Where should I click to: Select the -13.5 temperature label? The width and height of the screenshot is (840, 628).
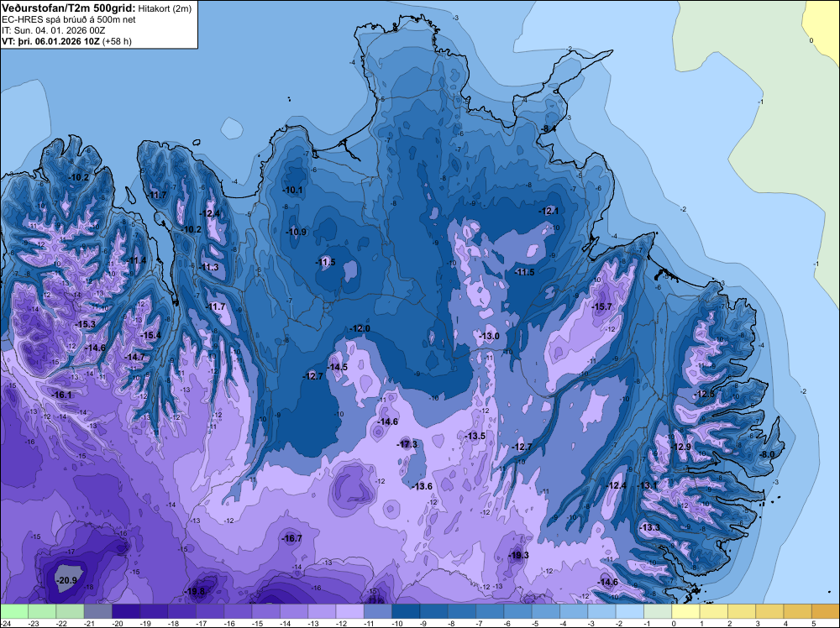point(475,437)
